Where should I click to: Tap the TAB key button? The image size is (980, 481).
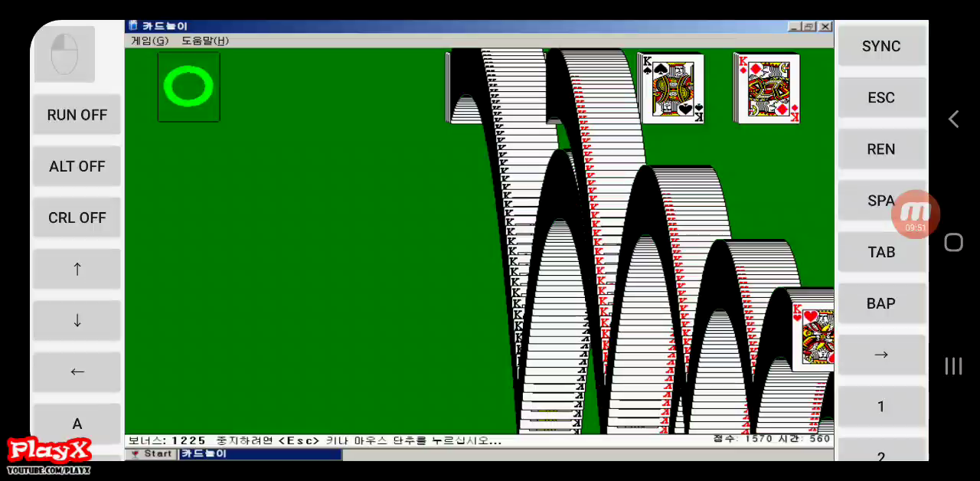pyautogui.click(x=881, y=252)
